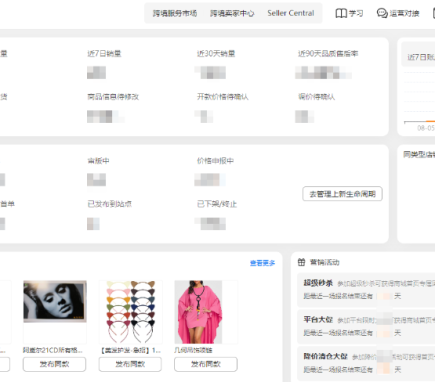Click 发布同款 under the cat-ear headbands
The height and width of the screenshot is (382, 435).
click(x=130, y=364)
